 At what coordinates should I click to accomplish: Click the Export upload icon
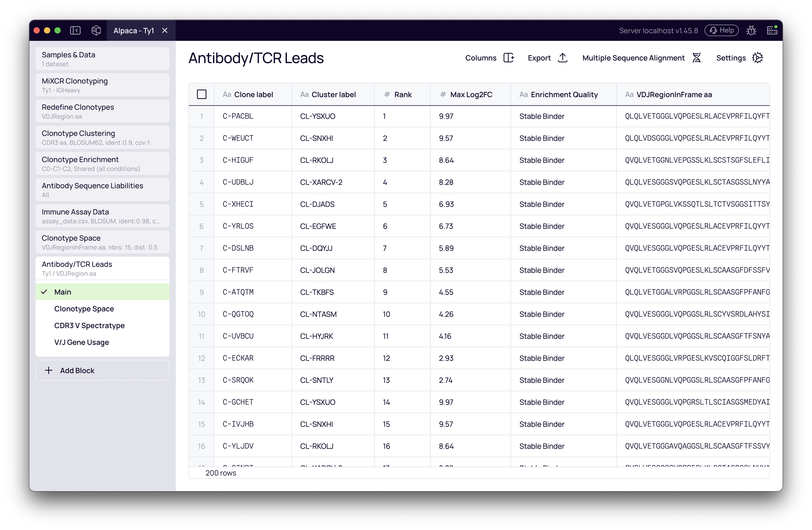tap(563, 58)
